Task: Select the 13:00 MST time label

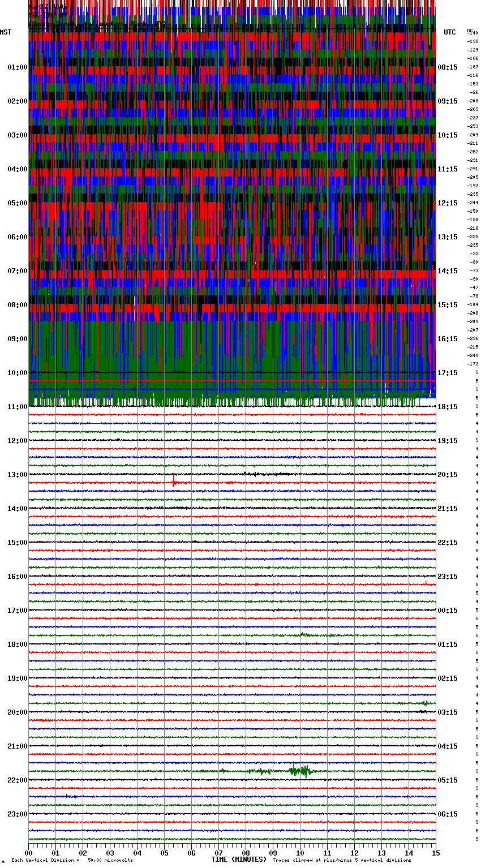Action: [18, 475]
